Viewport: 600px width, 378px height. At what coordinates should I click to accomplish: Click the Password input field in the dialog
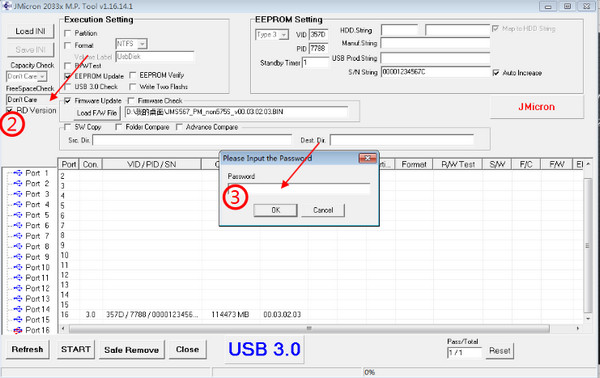[x=299, y=188]
